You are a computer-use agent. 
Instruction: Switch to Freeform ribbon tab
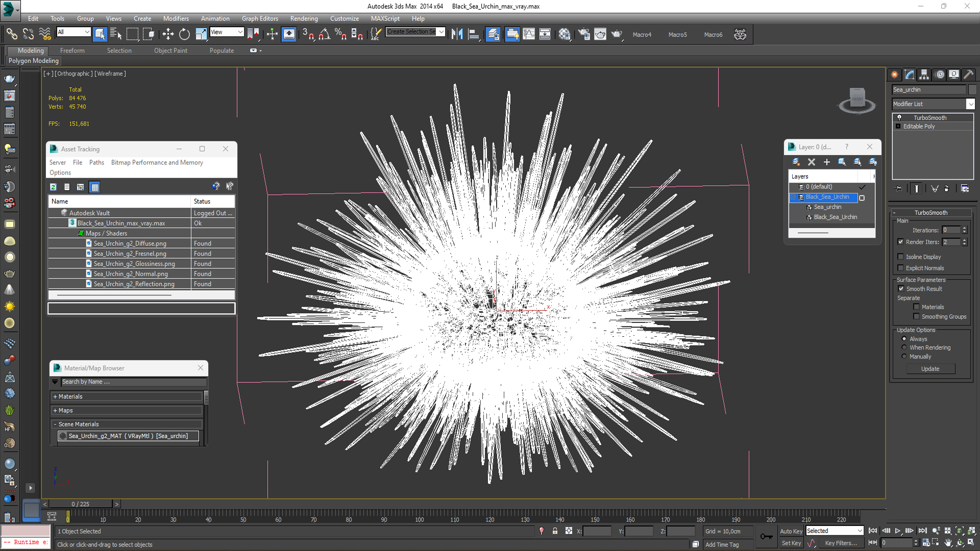click(72, 51)
